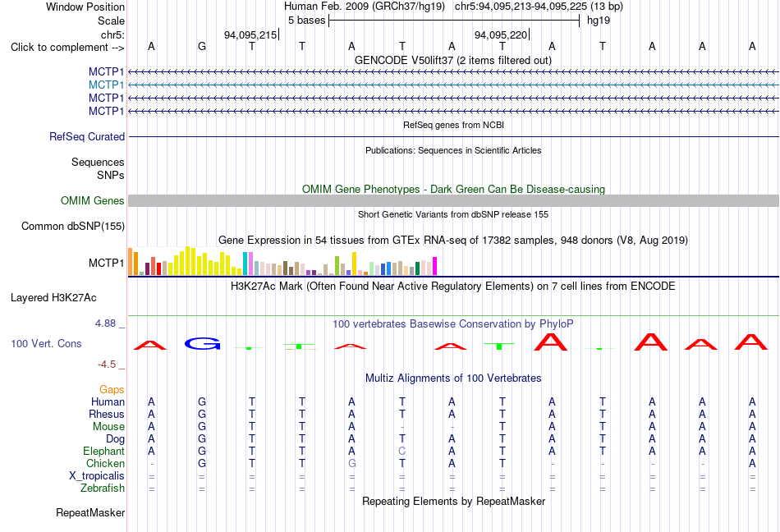Click the light-blue MCTP1 transcript arrow line

(x=453, y=85)
